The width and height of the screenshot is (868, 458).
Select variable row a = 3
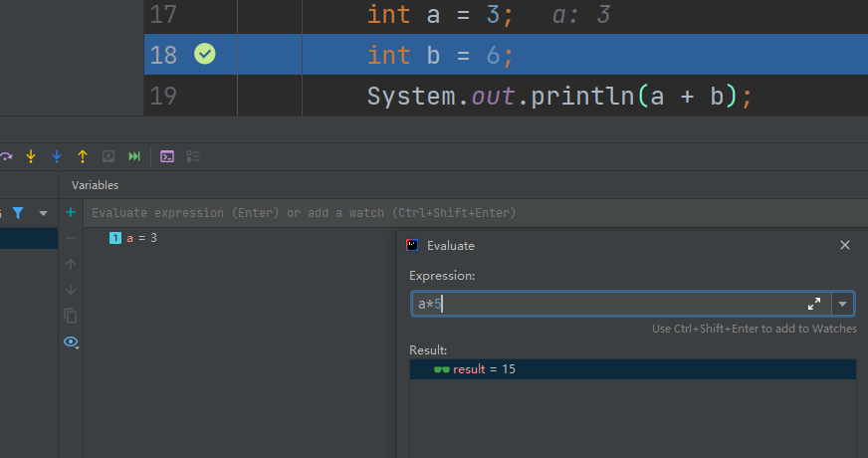(141, 238)
